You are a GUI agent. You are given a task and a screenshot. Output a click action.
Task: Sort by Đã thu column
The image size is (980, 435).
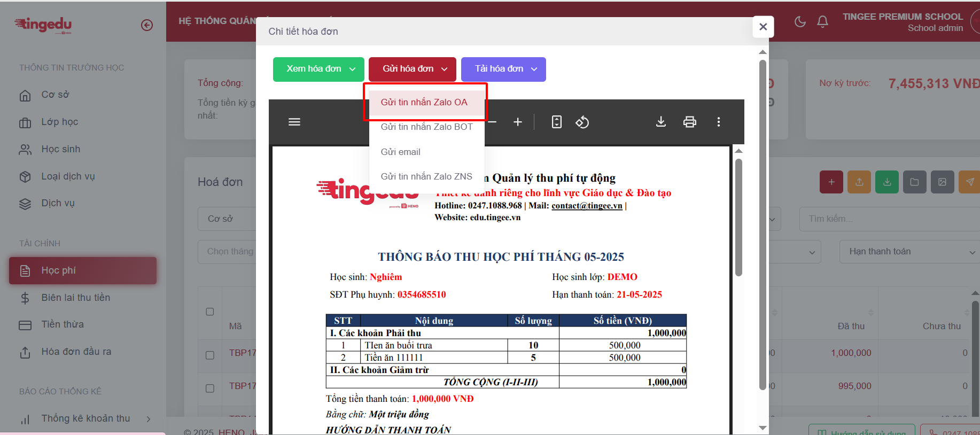click(x=851, y=326)
